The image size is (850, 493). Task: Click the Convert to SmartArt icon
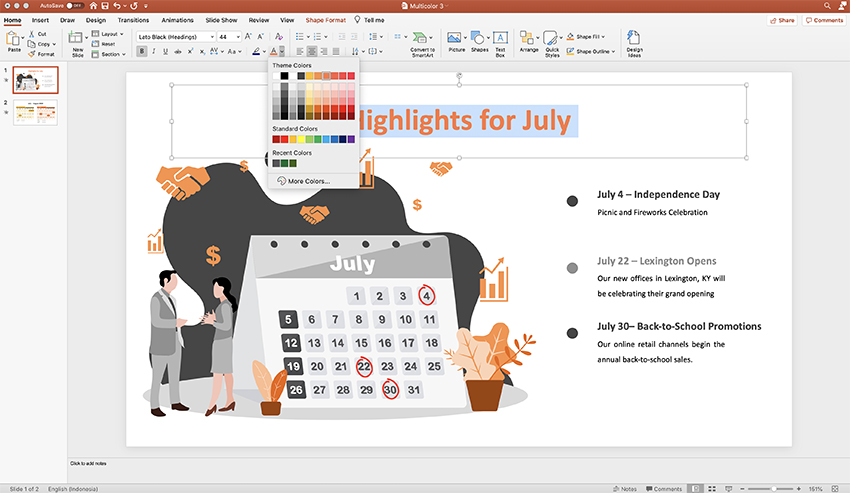click(419, 37)
